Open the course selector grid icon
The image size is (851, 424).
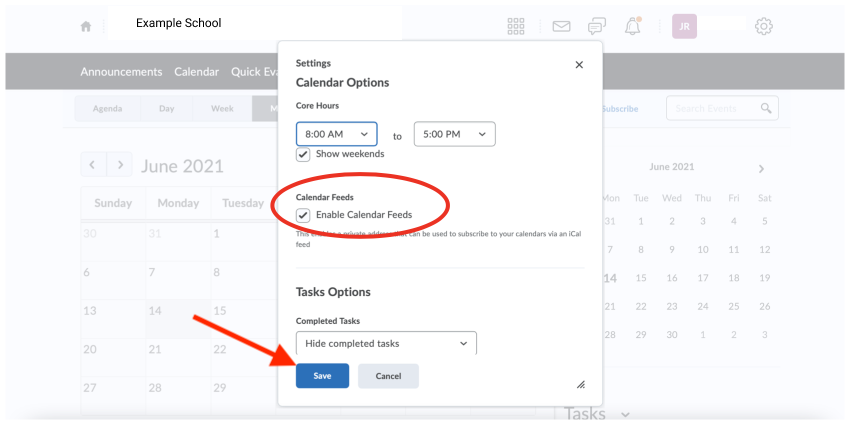pyautogui.click(x=516, y=26)
